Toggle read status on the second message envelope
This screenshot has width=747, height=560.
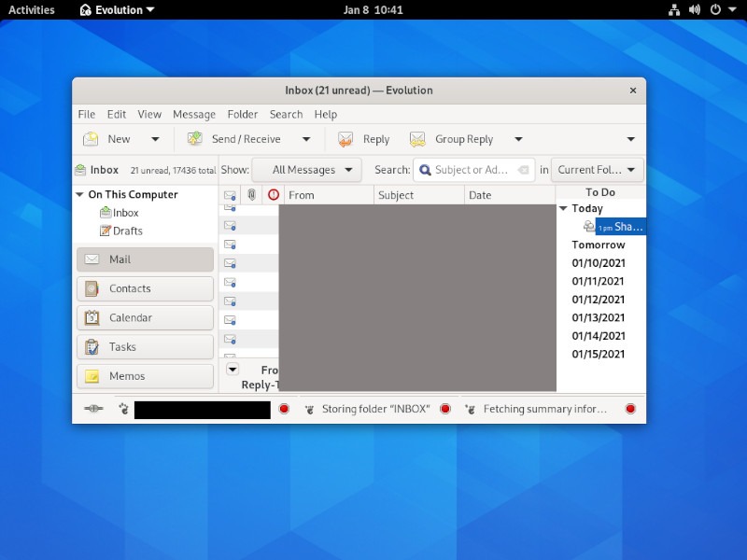coord(230,227)
